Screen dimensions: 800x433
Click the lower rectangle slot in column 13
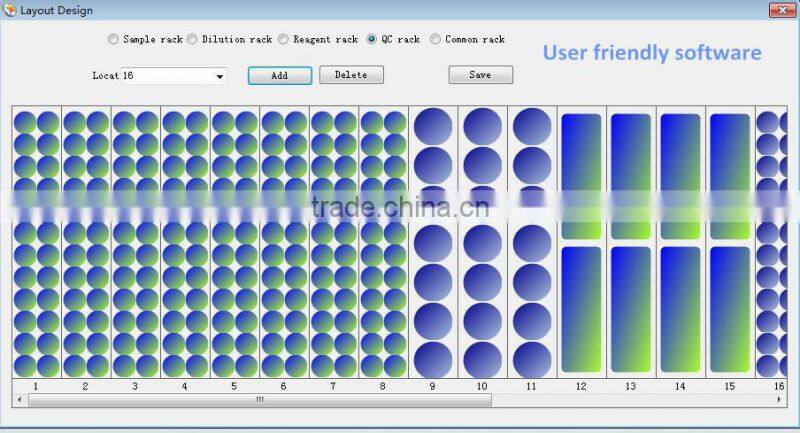coord(630,309)
